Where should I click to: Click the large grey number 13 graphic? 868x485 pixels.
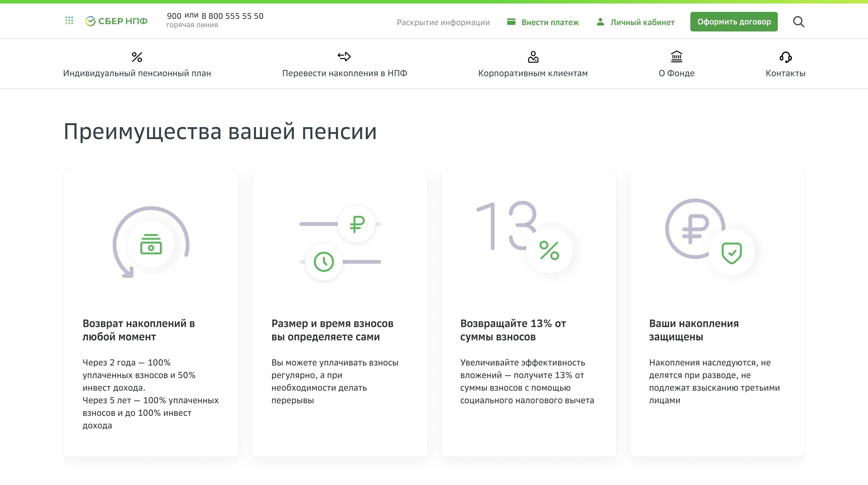[506, 225]
